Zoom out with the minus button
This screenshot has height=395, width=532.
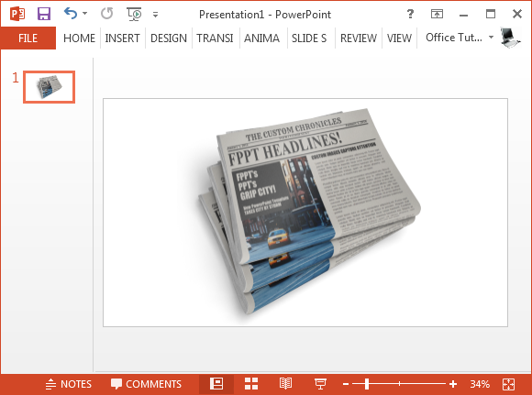pyautogui.click(x=346, y=384)
